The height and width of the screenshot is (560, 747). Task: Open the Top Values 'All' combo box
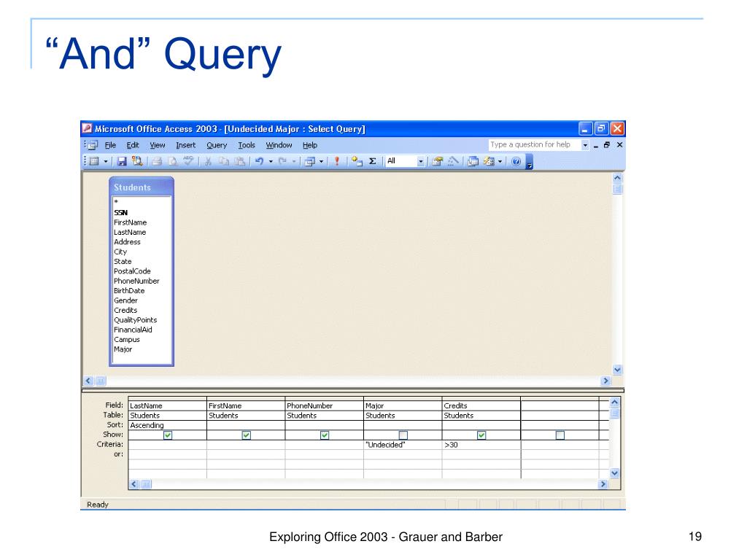(x=405, y=161)
